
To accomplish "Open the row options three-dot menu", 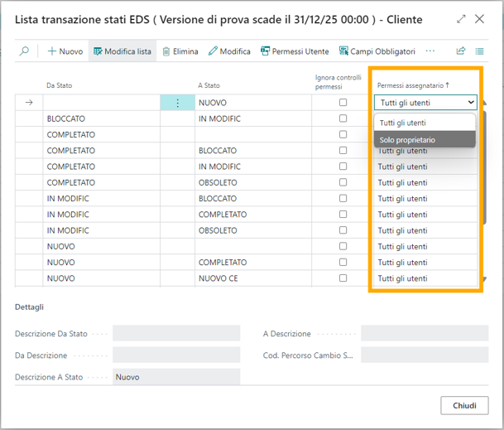I will (177, 103).
